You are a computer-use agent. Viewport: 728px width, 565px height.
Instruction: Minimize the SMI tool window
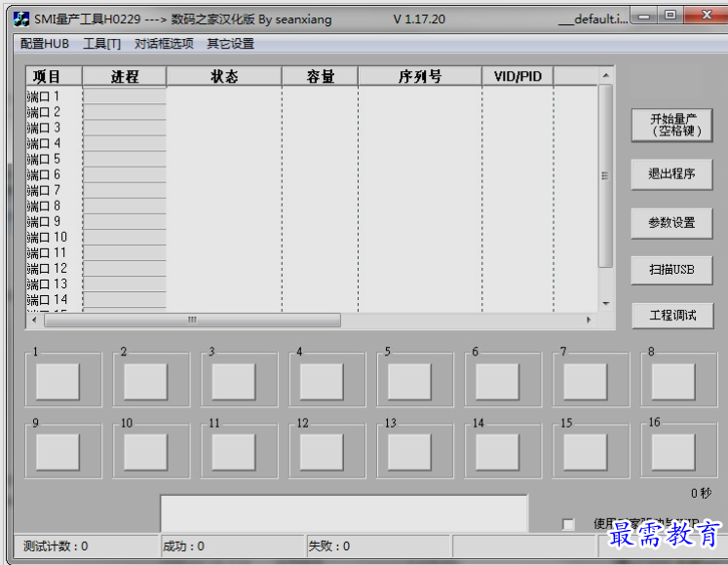click(x=644, y=17)
